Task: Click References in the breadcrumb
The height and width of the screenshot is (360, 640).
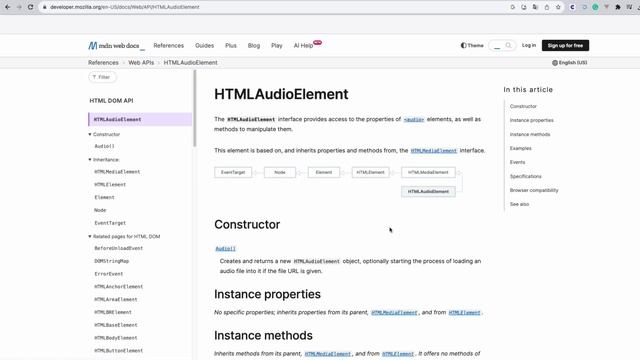Action: (103, 63)
